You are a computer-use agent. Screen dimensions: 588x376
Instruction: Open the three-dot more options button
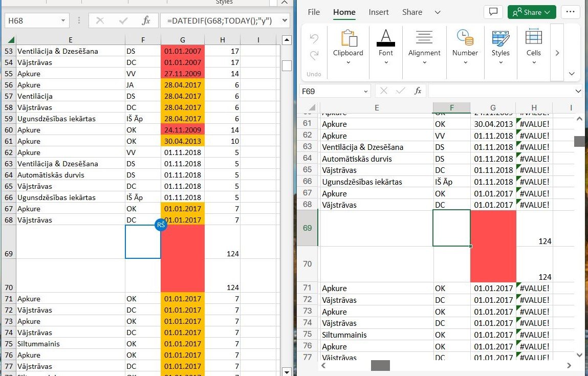(x=571, y=12)
